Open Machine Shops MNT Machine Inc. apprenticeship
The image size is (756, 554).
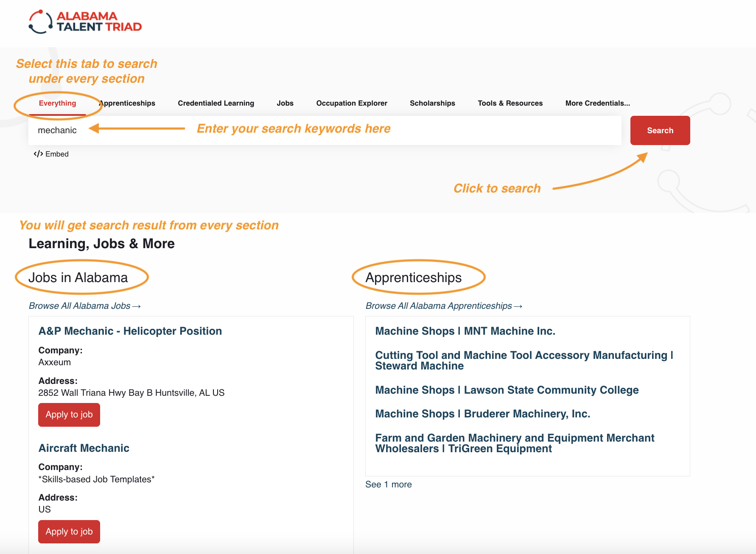pyautogui.click(x=465, y=331)
